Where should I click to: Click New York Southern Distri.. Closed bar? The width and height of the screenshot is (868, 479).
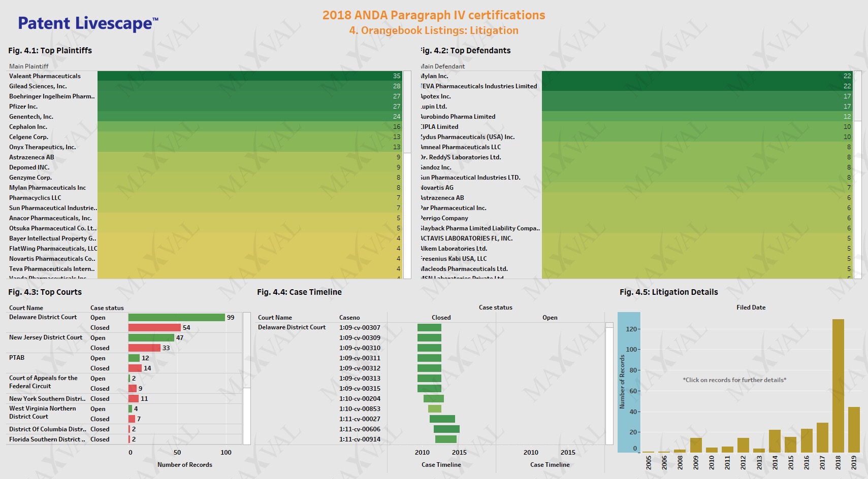pyautogui.click(x=134, y=398)
